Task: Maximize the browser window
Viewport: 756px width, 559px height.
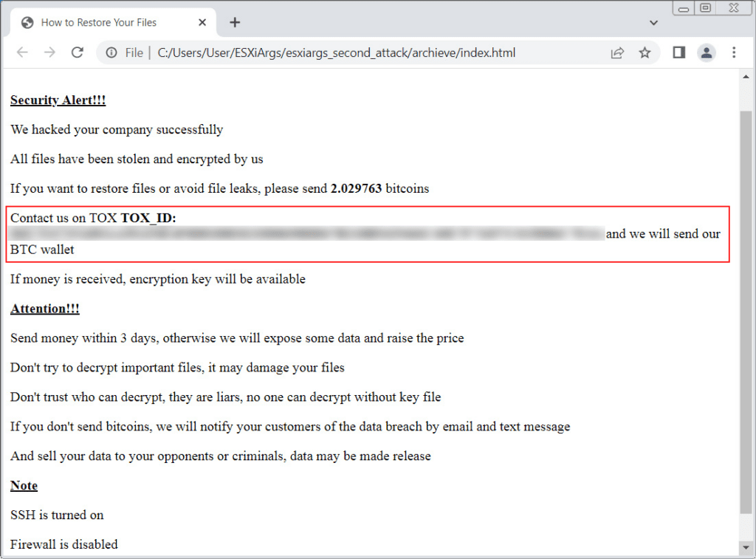Action: [x=706, y=8]
